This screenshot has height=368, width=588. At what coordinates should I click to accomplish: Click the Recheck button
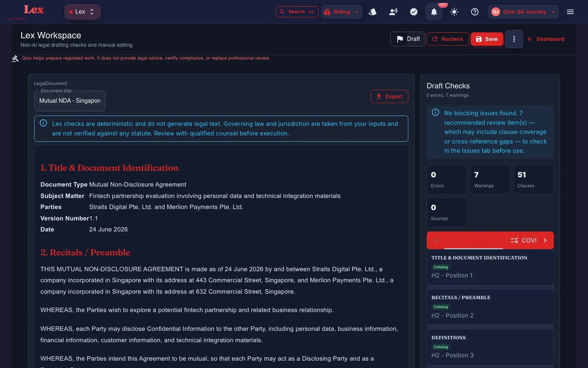point(448,39)
